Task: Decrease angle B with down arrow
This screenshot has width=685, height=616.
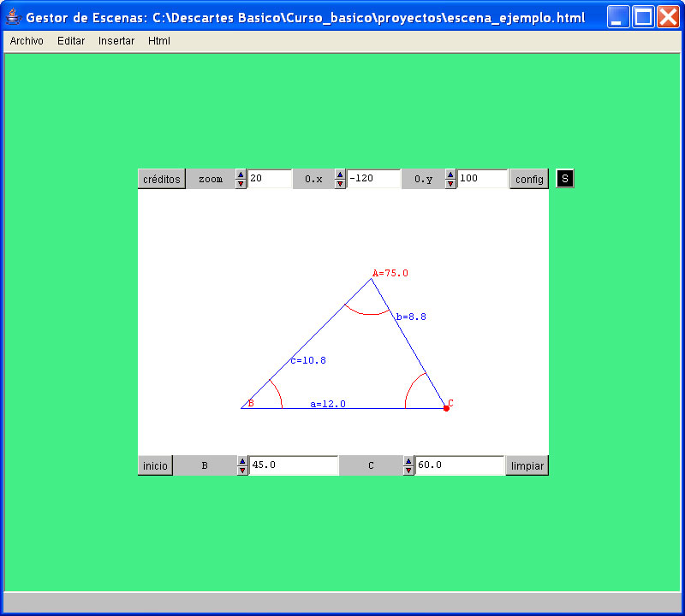Action: (242, 471)
